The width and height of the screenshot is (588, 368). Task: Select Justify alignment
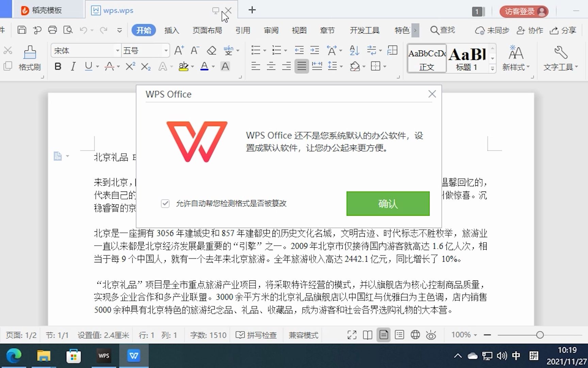click(301, 66)
